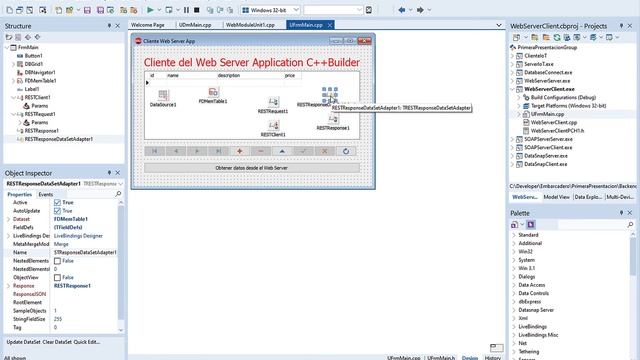
Task: Open the Events tab in Object Inspector
Action: point(46,194)
